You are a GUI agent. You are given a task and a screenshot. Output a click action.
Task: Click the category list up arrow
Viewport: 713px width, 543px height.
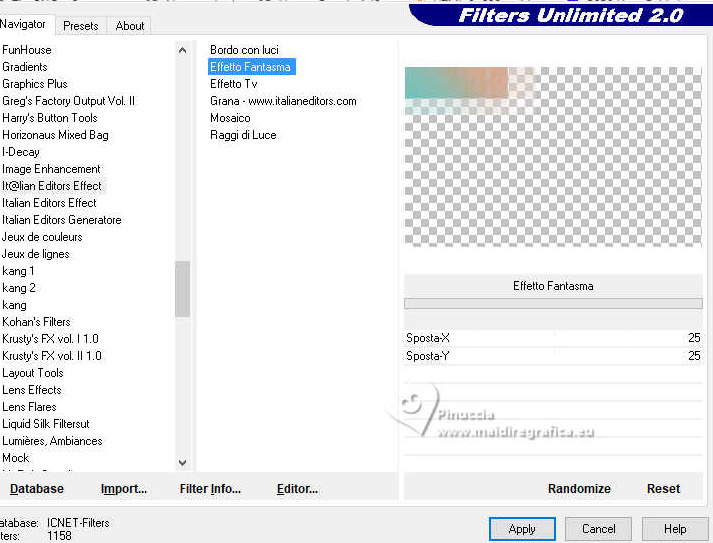point(182,50)
